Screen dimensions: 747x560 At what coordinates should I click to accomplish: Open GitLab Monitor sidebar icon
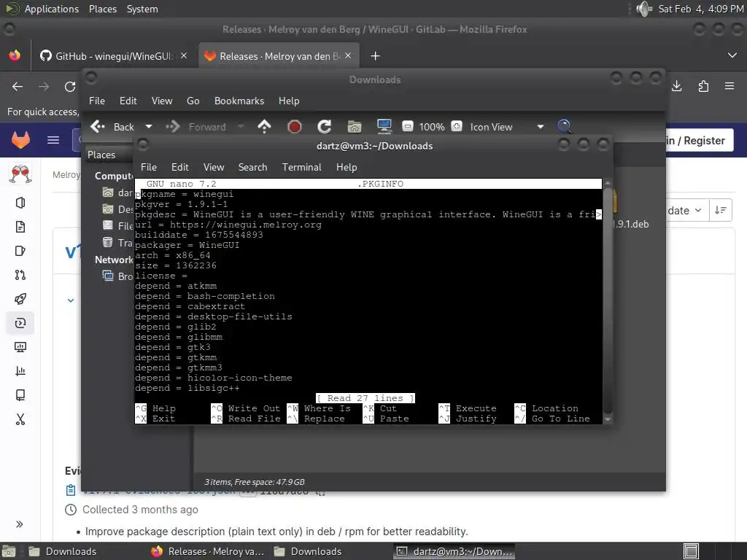(x=20, y=347)
